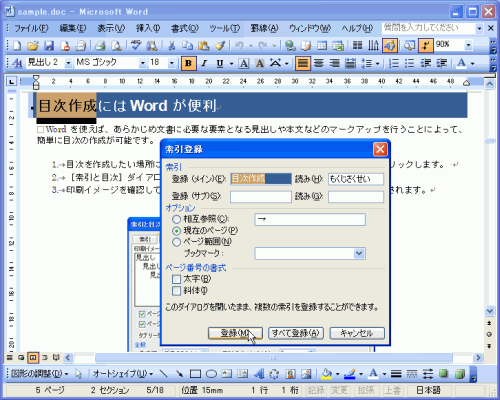
Task: Open the 表示 menu
Action: tap(111, 29)
